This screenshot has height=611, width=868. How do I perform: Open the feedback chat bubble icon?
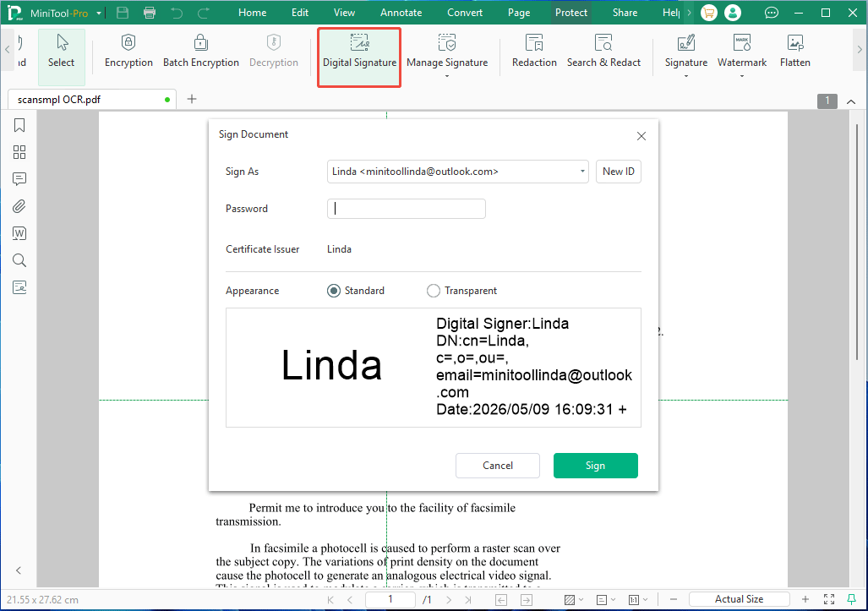pyautogui.click(x=771, y=13)
